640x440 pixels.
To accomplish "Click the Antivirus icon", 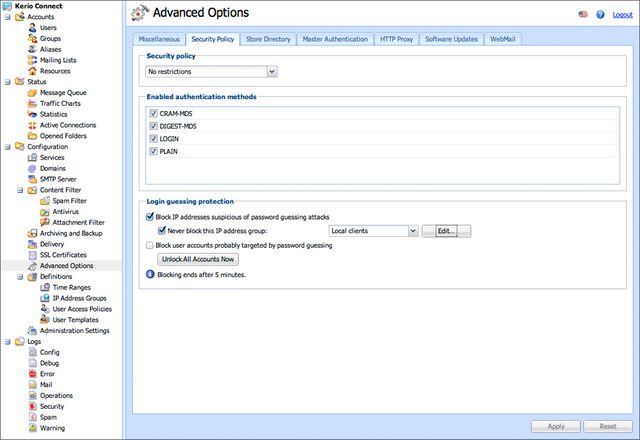I will [x=45, y=211].
